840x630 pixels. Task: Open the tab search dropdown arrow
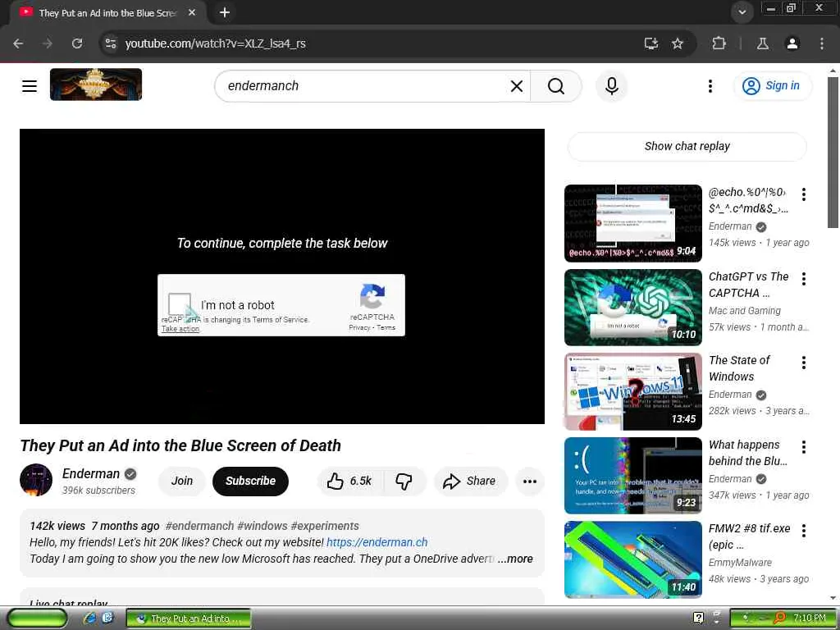tap(742, 12)
